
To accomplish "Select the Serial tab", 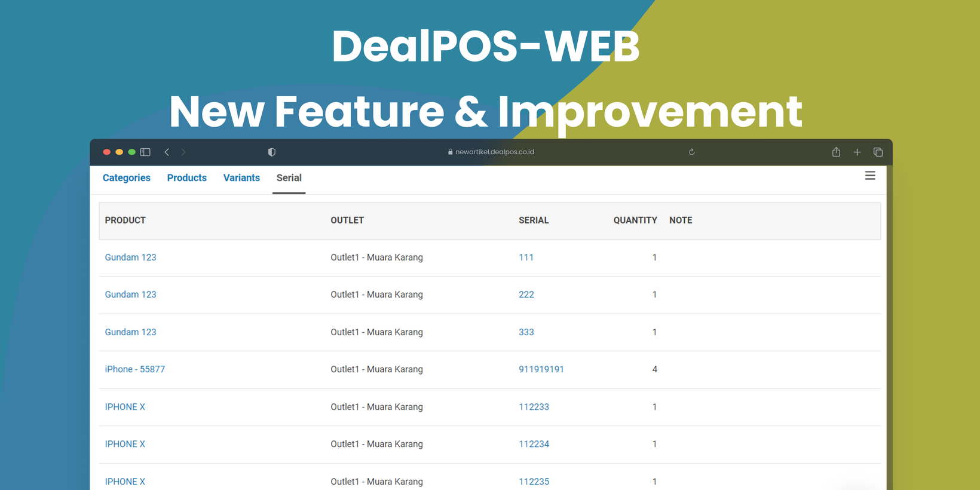I will 289,178.
